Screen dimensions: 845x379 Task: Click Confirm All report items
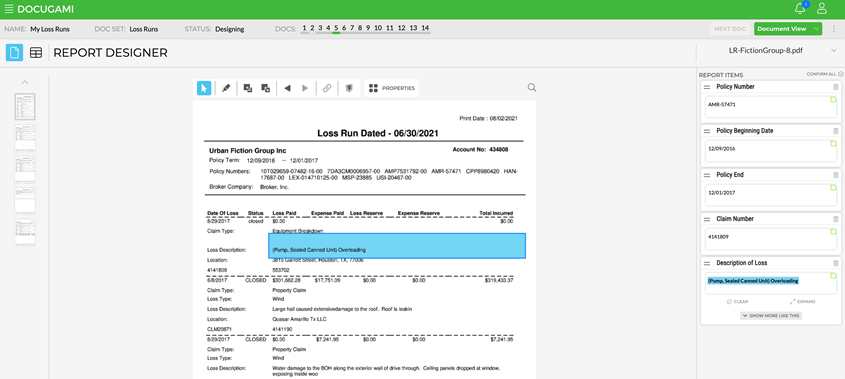[825, 74]
